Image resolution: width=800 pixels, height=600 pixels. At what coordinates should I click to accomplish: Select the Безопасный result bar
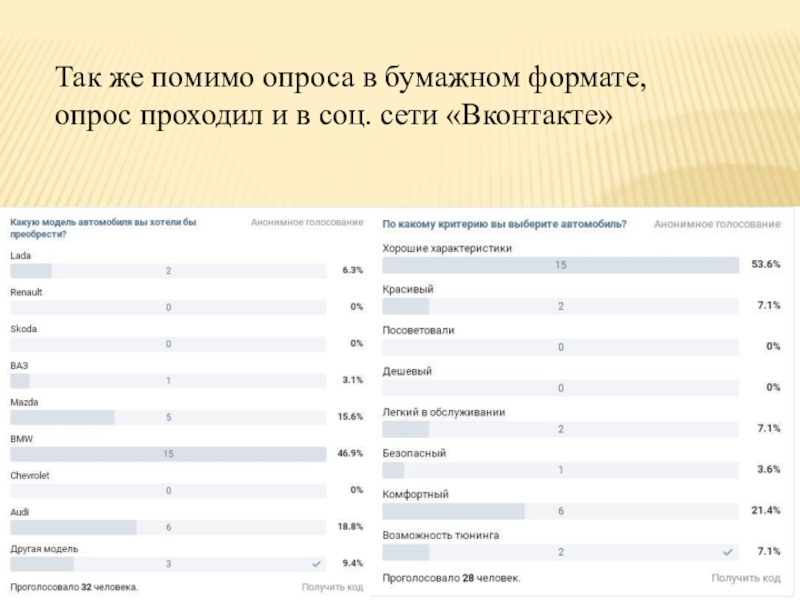(x=560, y=470)
